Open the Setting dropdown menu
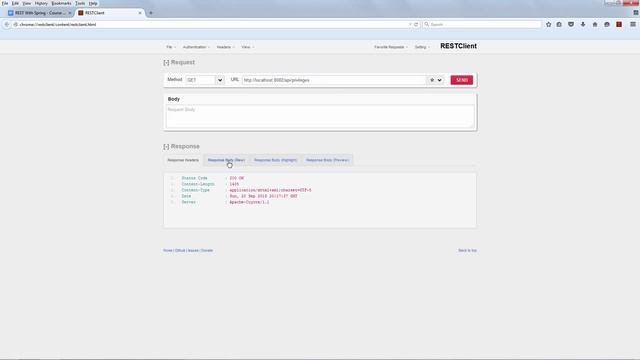Image resolution: width=640 pixels, height=360 pixels. [422, 47]
